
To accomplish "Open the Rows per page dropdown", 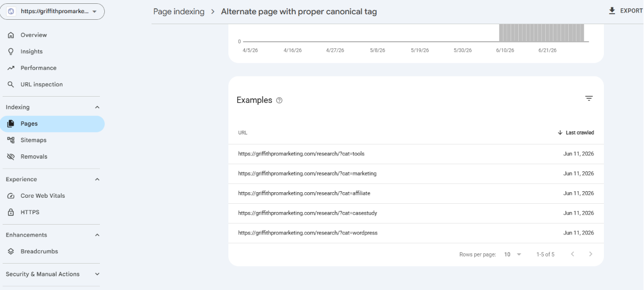I will (x=512, y=254).
